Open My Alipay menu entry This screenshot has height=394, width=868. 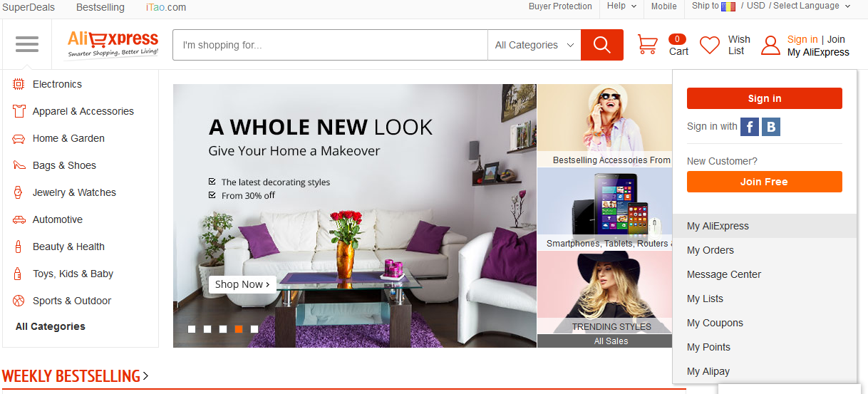pos(765,371)
